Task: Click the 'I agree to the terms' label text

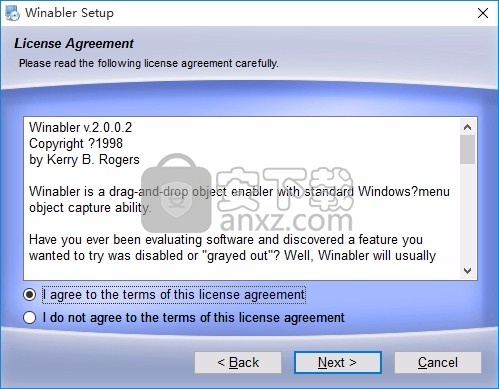Action: [174, 295]
